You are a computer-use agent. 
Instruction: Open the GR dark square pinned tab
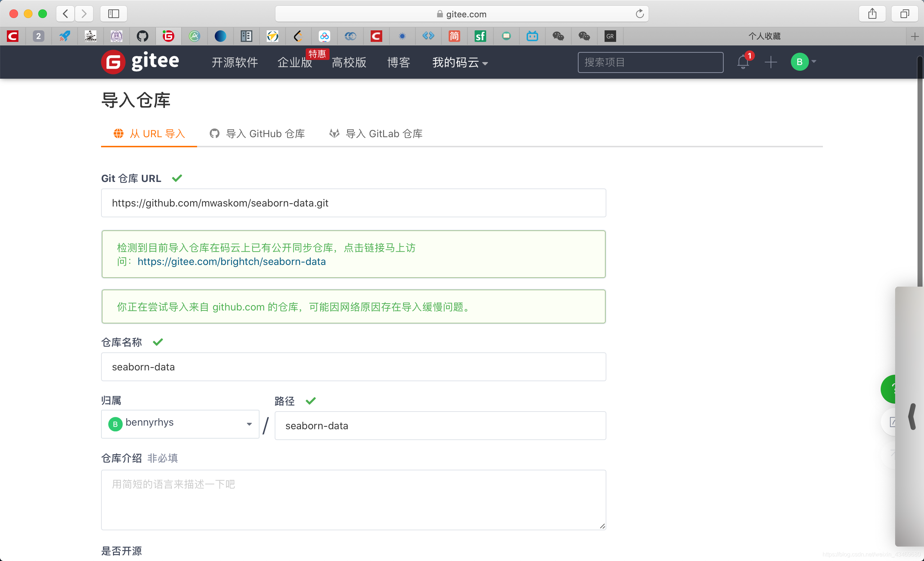click(x=610, y=36)
